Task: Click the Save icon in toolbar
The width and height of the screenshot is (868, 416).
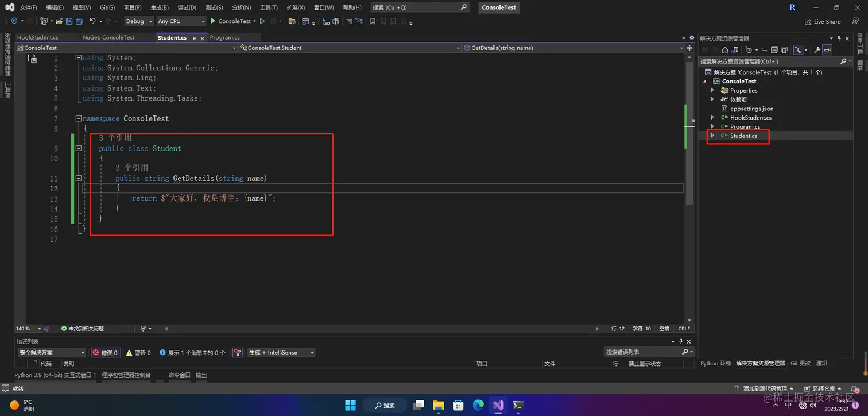Action: pos(69,21)
